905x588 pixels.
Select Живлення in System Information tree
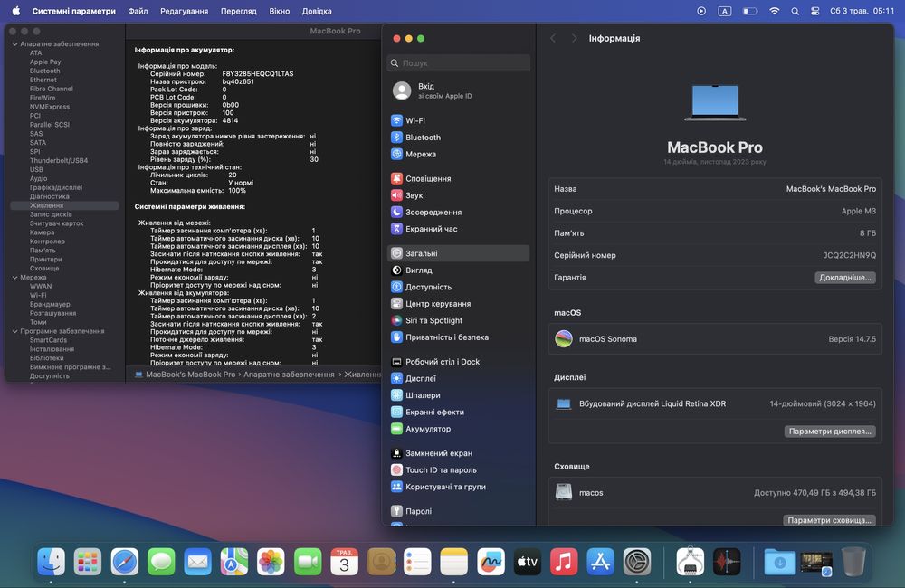coord(64,205)
